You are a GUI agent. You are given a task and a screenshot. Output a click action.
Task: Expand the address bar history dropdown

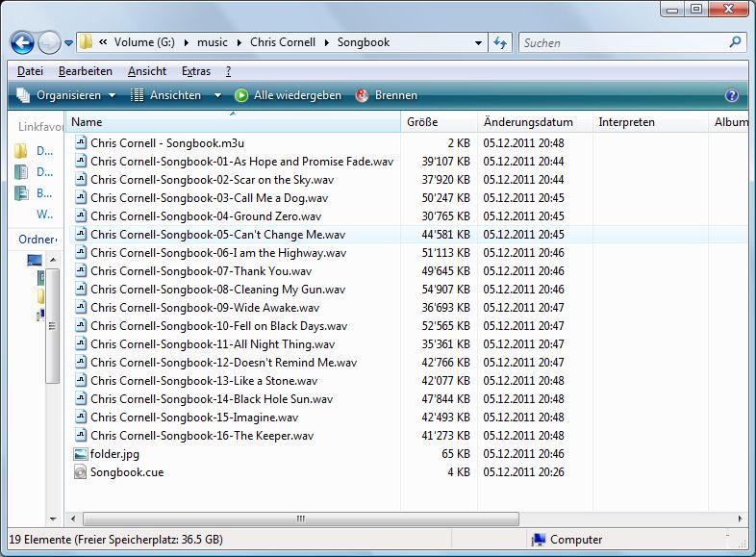(479, 43)
